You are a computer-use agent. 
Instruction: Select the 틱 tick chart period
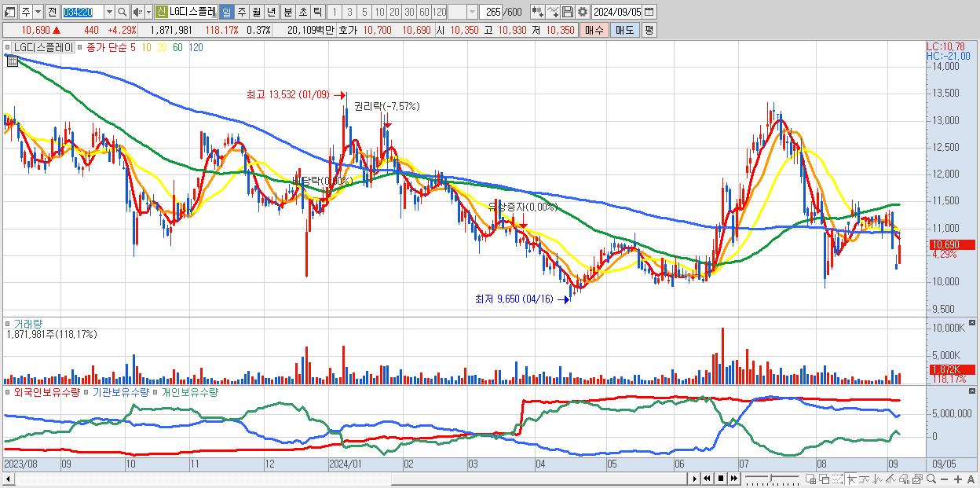point(317,12)
